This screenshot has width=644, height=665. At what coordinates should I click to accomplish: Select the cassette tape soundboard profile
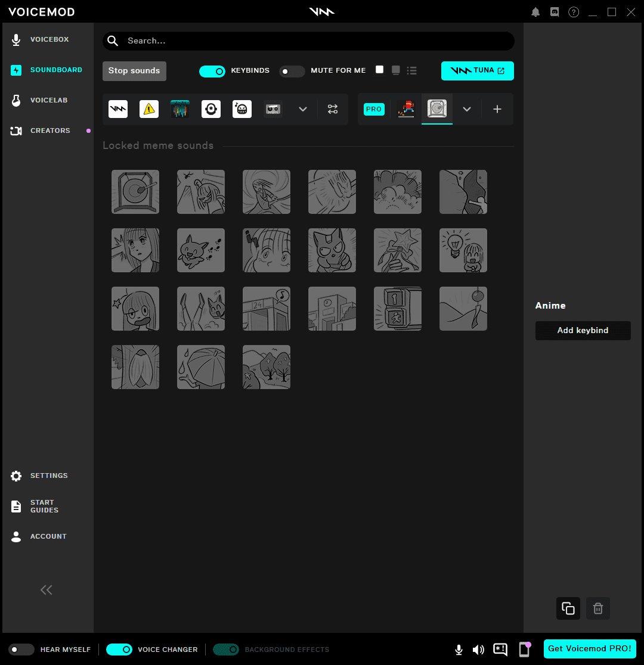tap(273, 109)
